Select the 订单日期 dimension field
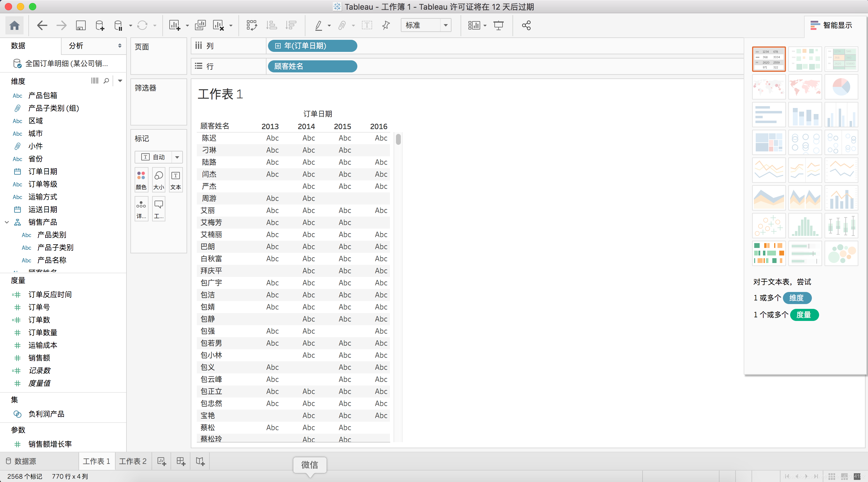Screen dimensions: 868x482 coord(43,171)
